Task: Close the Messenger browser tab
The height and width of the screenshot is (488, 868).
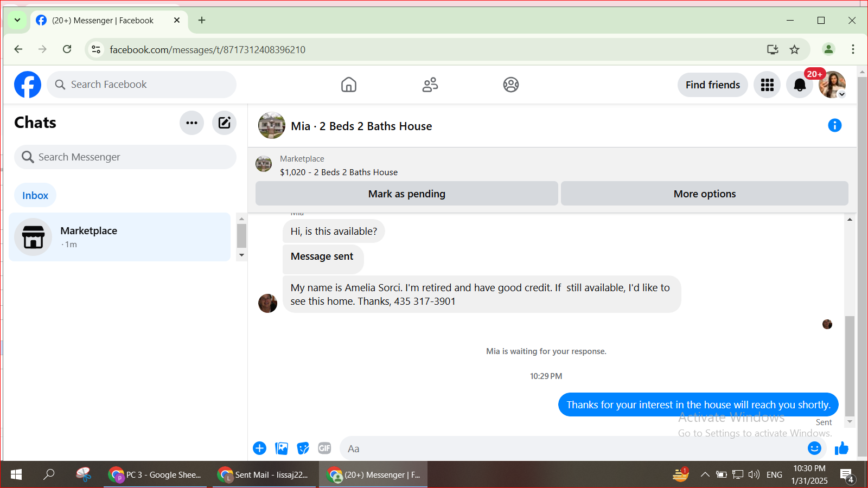Action: [x=177, y=20]
